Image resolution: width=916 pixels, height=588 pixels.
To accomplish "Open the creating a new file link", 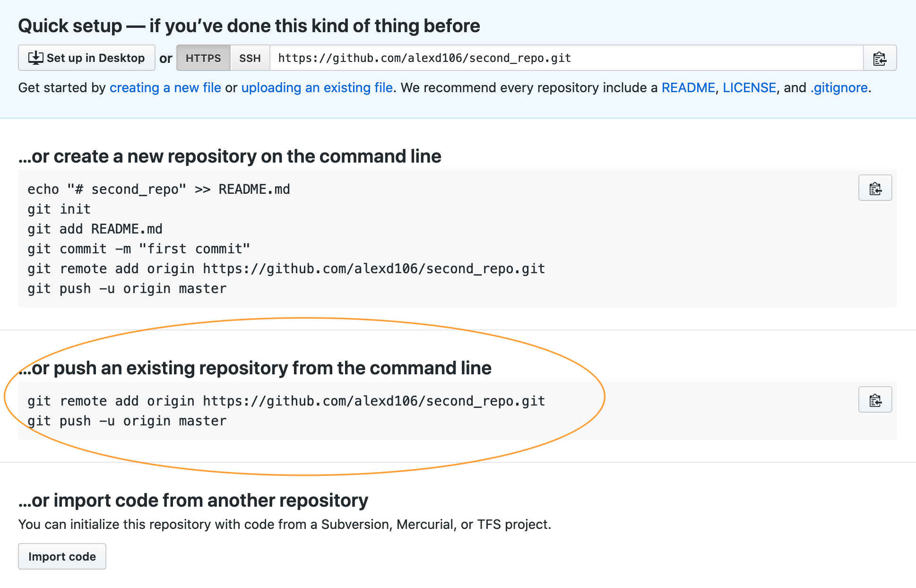I will [165, 88].
